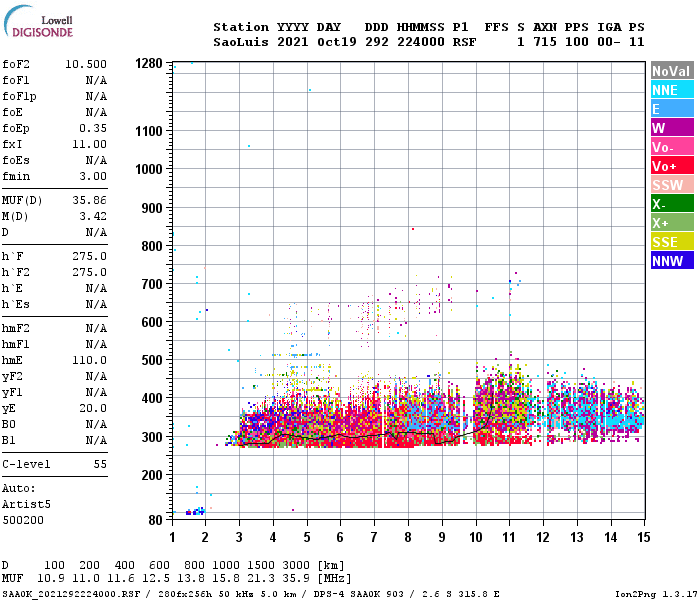
Task: Click the 1100 km axis label
Action: tap(149, 131)
